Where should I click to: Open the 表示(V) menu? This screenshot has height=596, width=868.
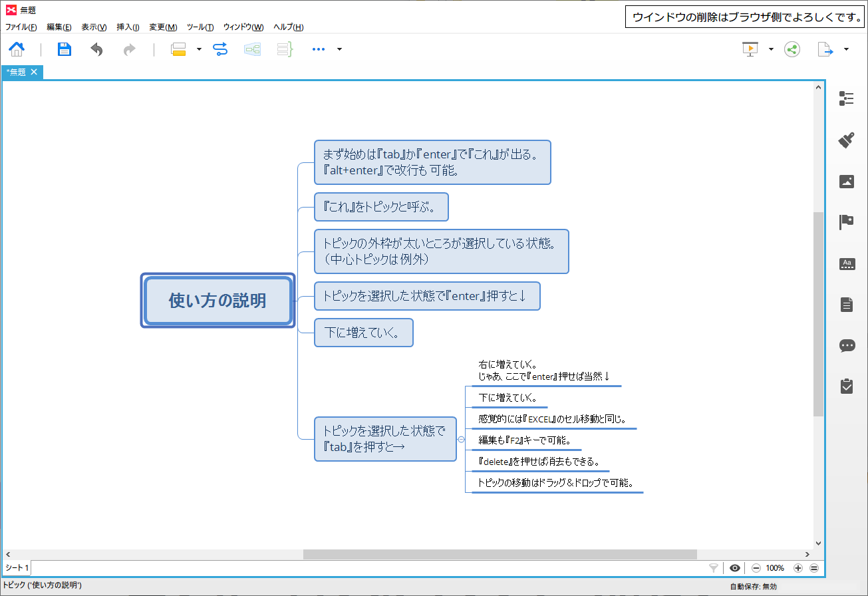(x=94, y=27)
